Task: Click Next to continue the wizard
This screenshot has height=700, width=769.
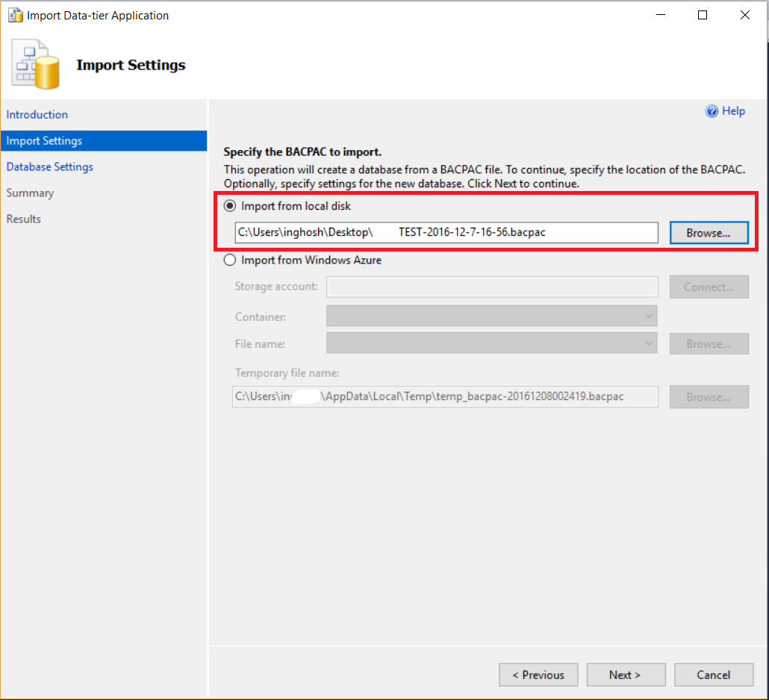Action: pos(625,675)
